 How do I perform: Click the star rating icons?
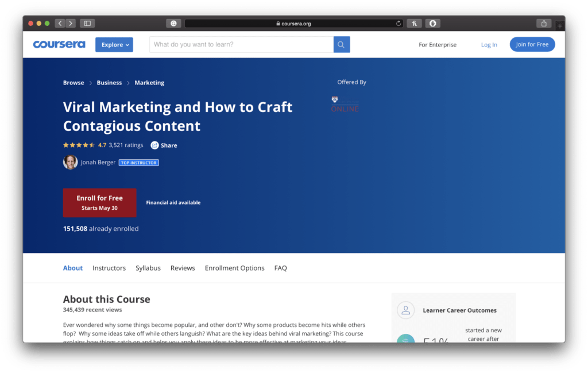coord(79,145)
